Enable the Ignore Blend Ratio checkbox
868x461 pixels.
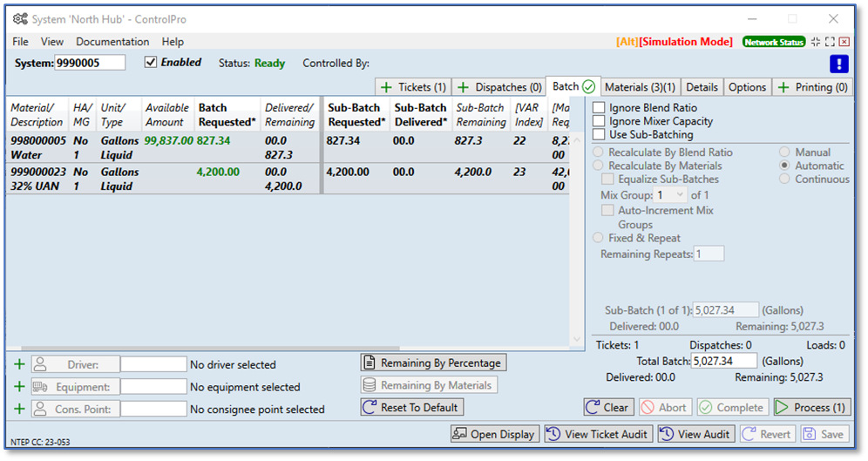[x=599, y=108]
